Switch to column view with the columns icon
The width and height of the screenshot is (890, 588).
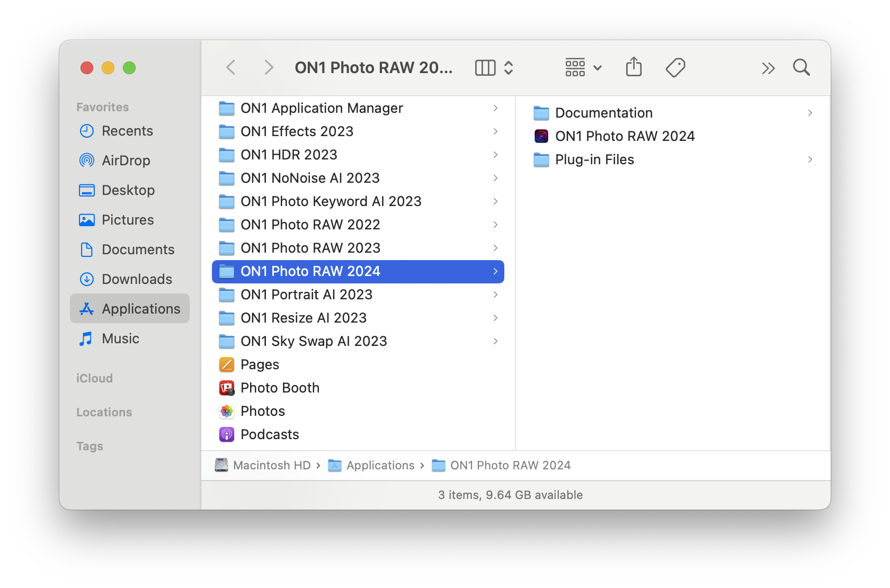coord(485,67)
